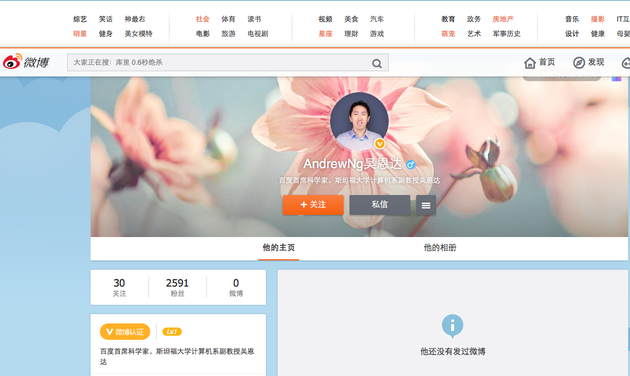
Task: Open the 游戏 category
Action: coord(377,34)
